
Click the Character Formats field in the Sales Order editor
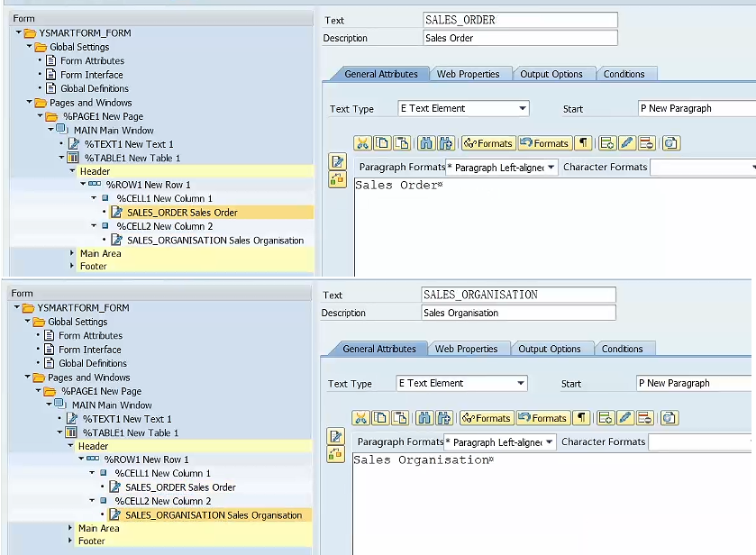[x=703, y=168]
